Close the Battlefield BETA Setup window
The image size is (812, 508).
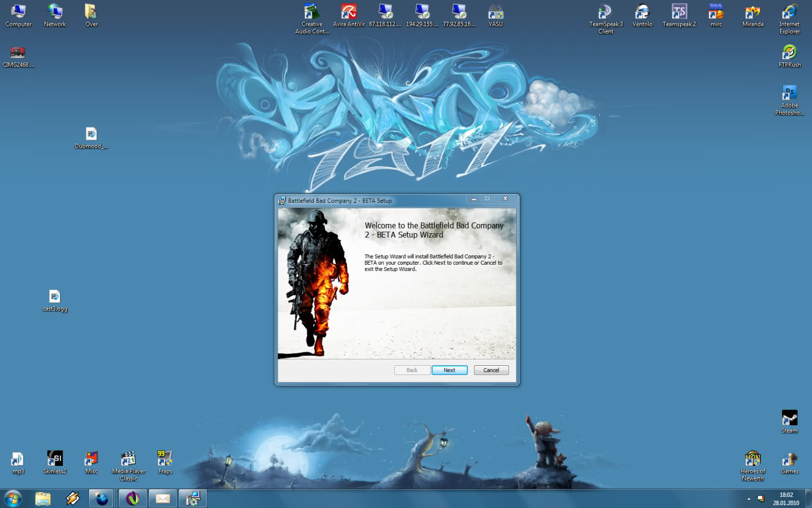pyautogui.click(x=505, y=199)
